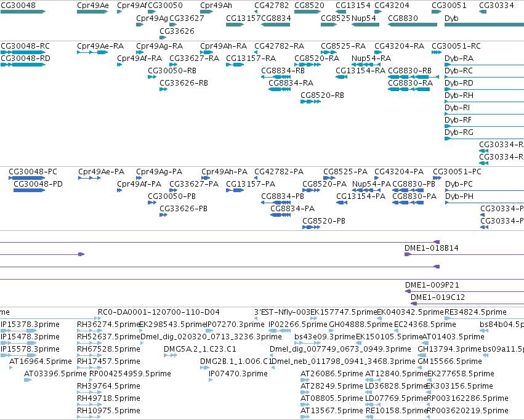Image resolution: width=524 pixels, height=420 pixels.
Task: Select EST EK040342.5prime
Action: (410, 312)
